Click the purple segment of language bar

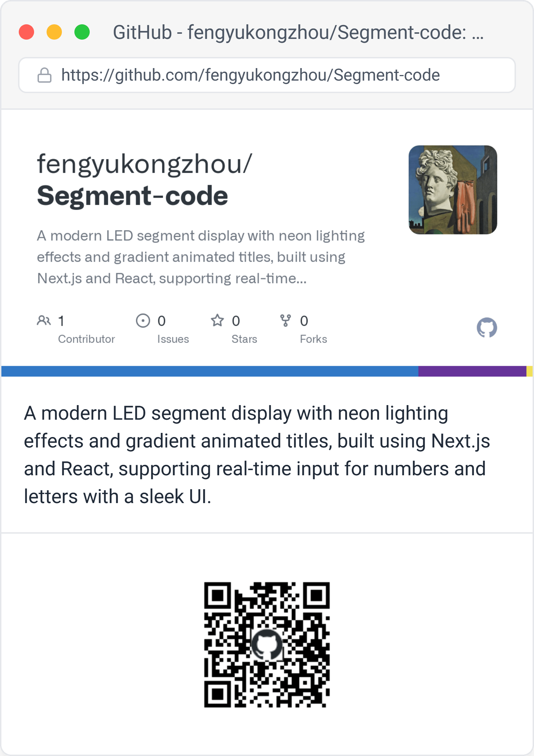(x=472, y=371)
